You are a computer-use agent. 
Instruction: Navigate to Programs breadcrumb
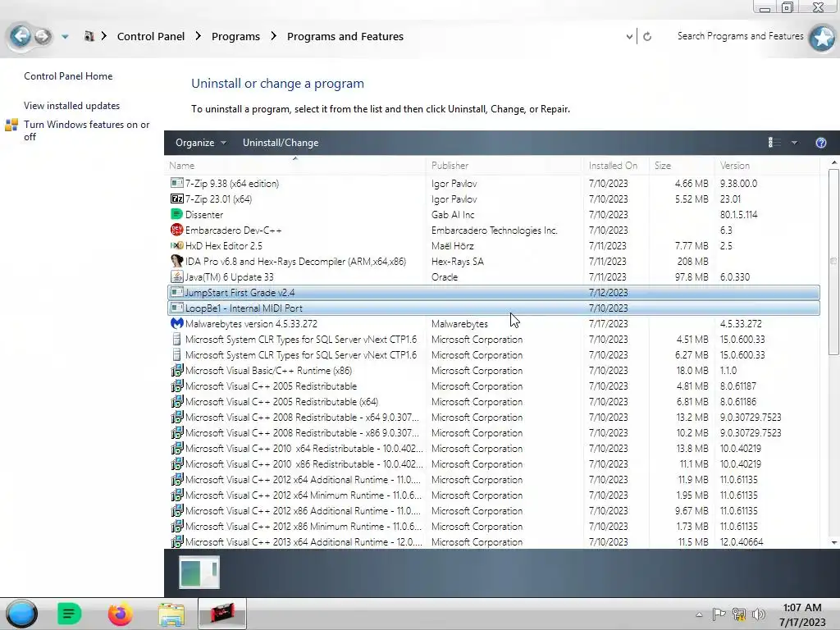pyautogui.click(x=235, y=36)
